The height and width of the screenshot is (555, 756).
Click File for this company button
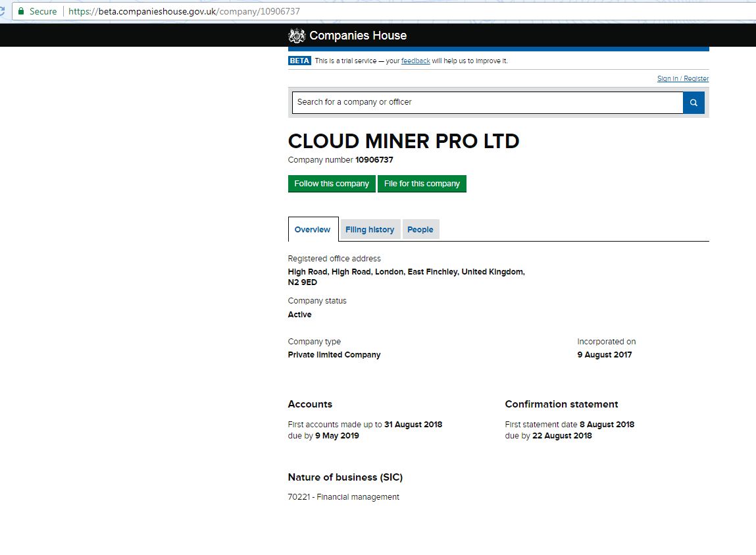pos(422,184)
